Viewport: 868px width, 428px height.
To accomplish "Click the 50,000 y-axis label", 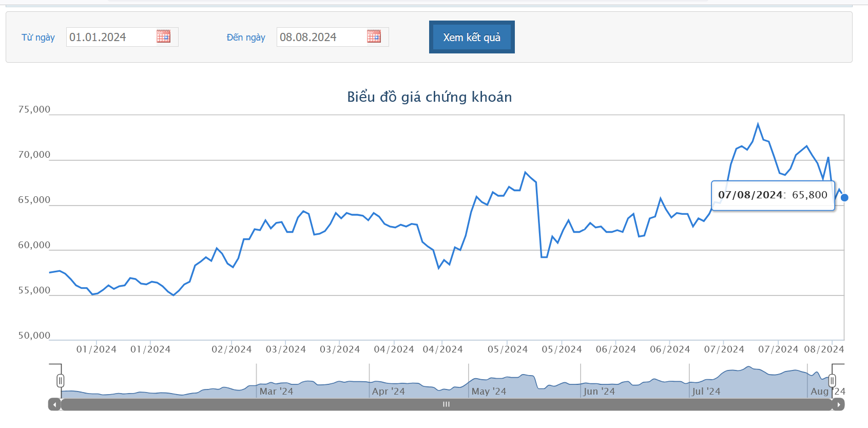I will pos(34,336).
